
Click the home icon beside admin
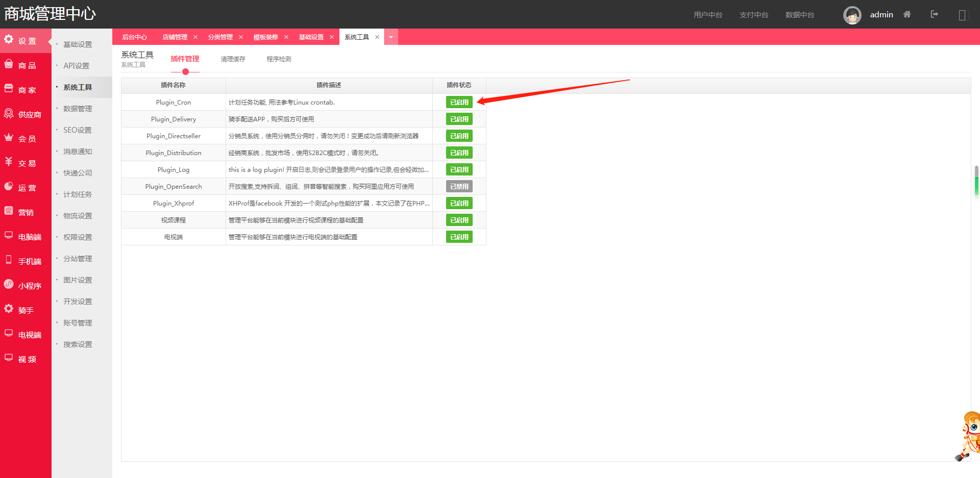pos(907,14)
